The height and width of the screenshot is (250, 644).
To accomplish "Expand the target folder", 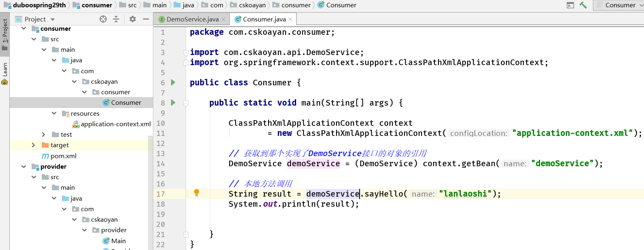I will click(x=34, y=145).
